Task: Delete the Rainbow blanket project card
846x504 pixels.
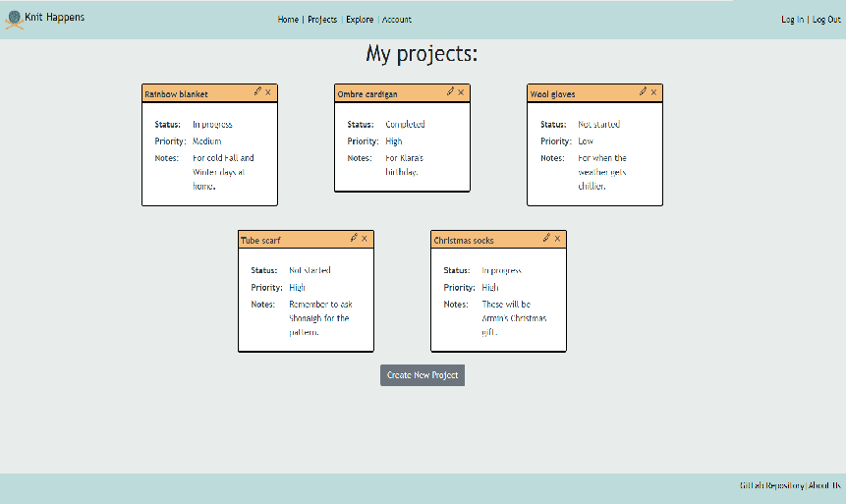Action: click(268, 92)
